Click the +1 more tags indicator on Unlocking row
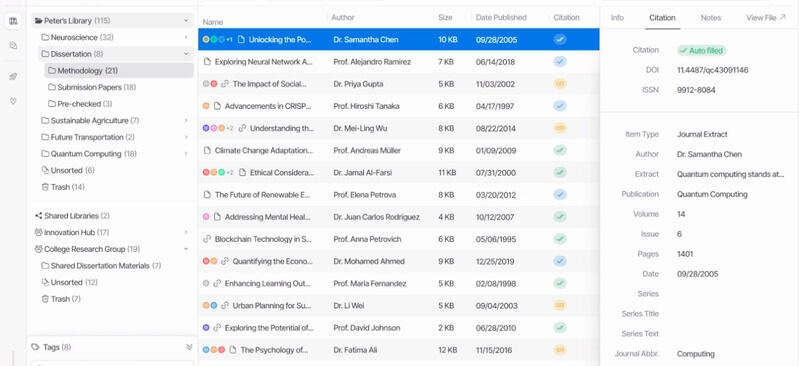 [229, 40]
